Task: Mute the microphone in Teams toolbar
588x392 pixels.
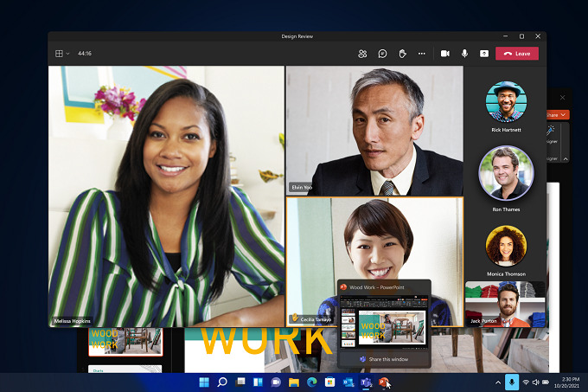Action: pyautogui.click(x=464, y=54)
